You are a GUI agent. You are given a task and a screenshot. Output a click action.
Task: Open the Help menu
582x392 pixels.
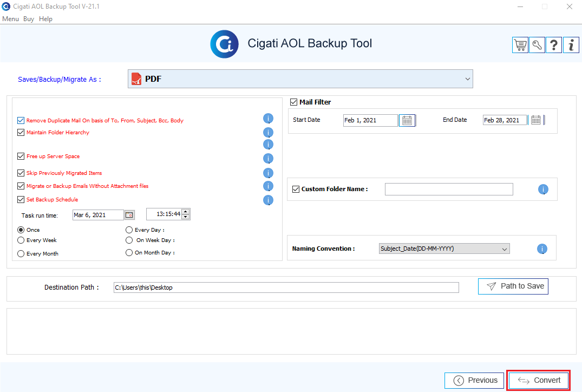point(45,19)
